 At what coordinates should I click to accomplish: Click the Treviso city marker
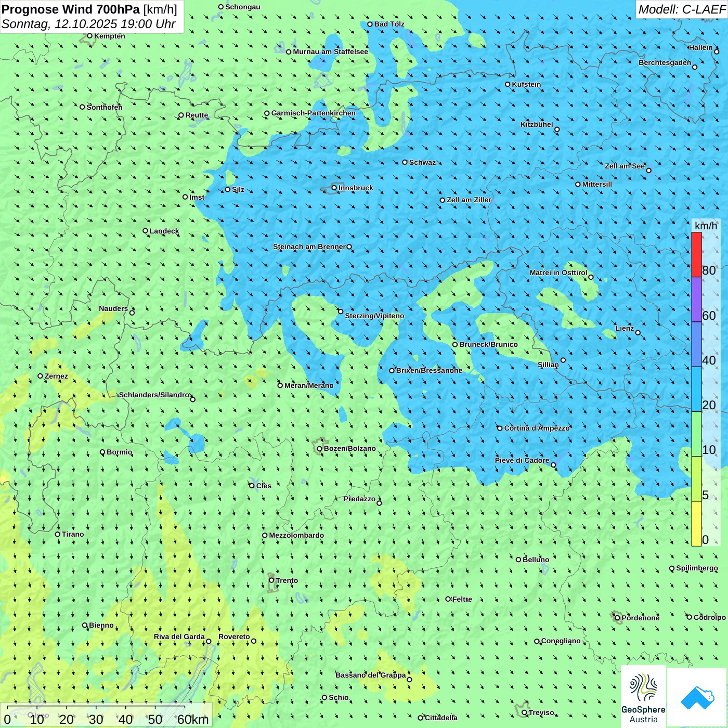(x=524, y=712)
